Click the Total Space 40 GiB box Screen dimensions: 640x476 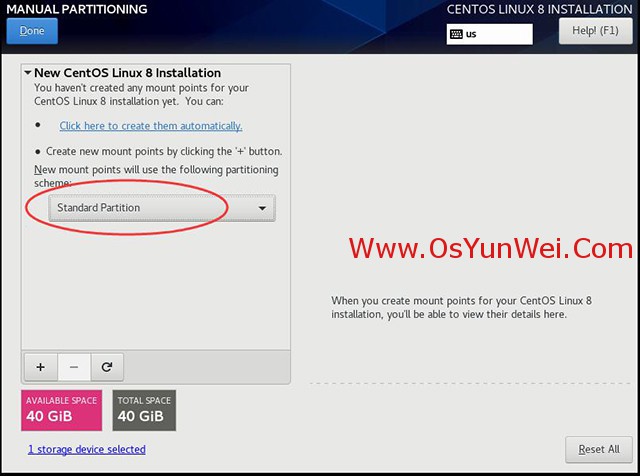pyautogui.click(x=144, y=410)
